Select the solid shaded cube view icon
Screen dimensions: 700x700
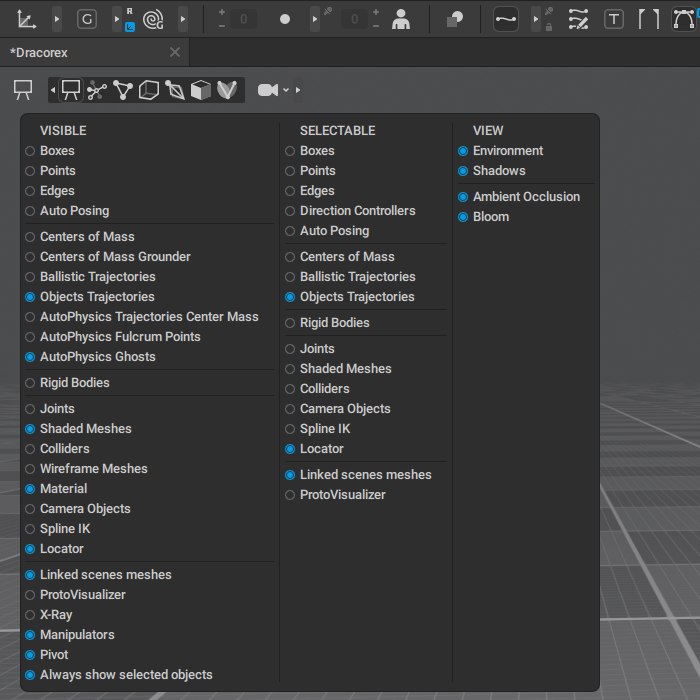(x=201, y=90)
